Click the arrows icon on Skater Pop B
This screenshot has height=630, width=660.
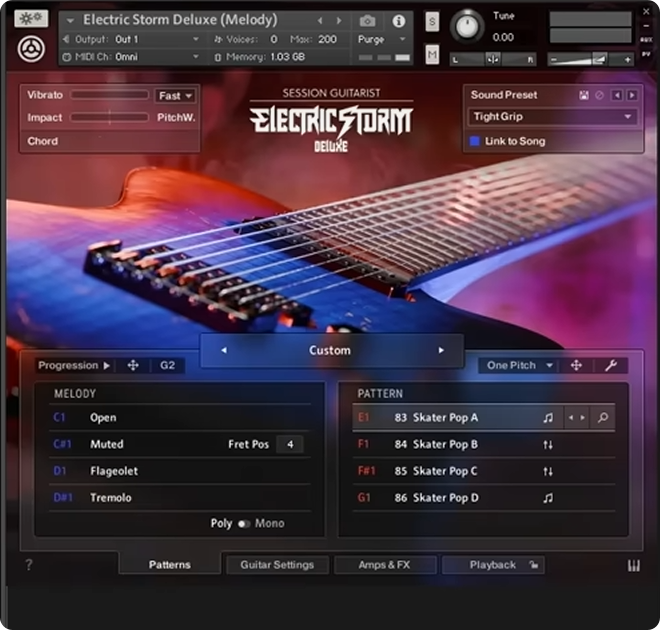pos(548,445)
